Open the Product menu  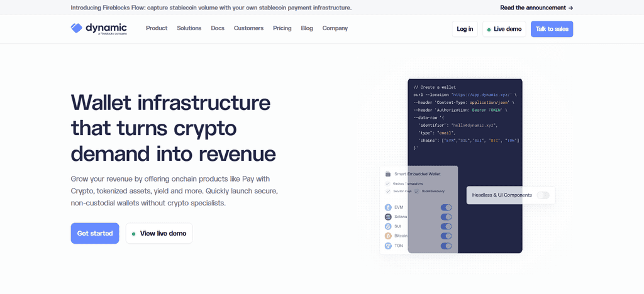[x=157, y=28]
